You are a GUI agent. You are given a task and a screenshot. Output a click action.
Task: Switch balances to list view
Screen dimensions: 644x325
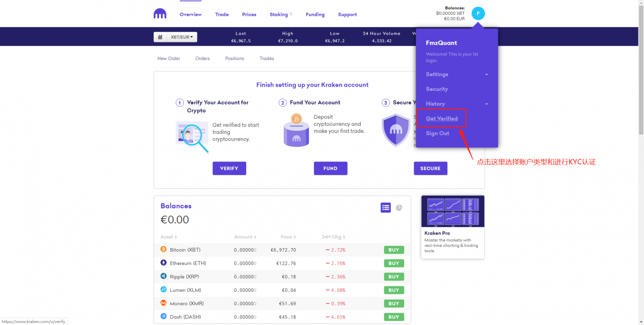385,208
